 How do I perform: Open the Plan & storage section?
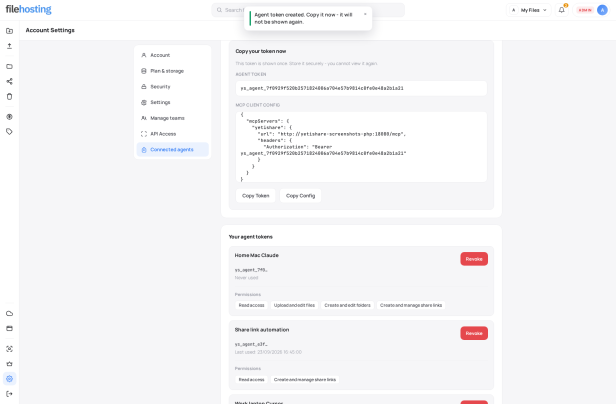point(172,71)
